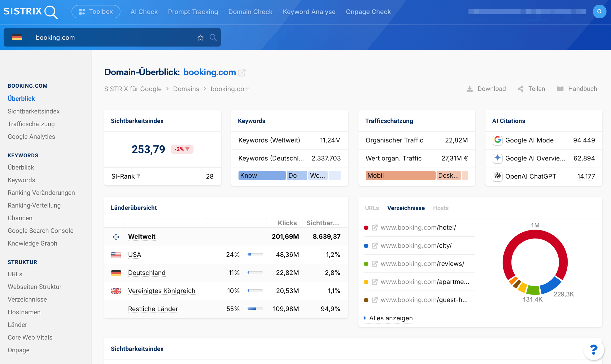Open external link icon for /city/ directory
611x364 pixels.
(x=375, y=246)
